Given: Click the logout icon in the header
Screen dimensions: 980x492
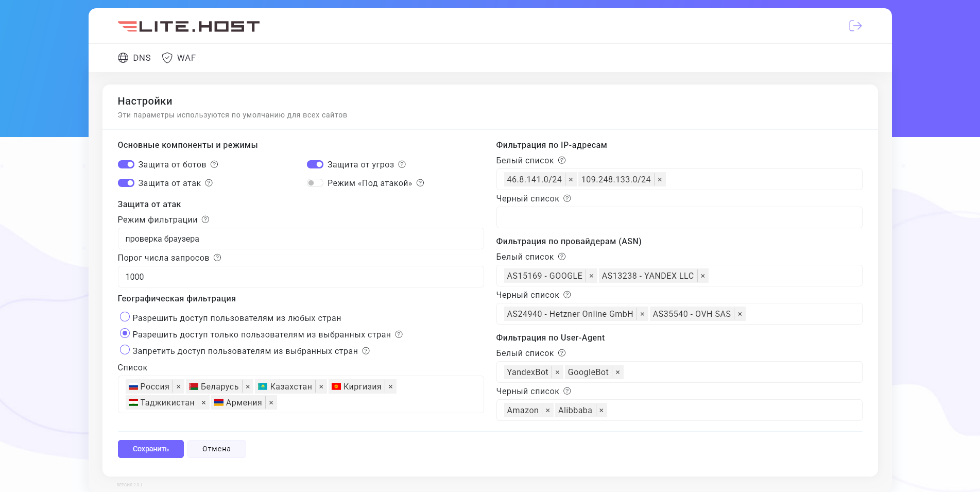Looking at the screenshot, I should 855,26.
